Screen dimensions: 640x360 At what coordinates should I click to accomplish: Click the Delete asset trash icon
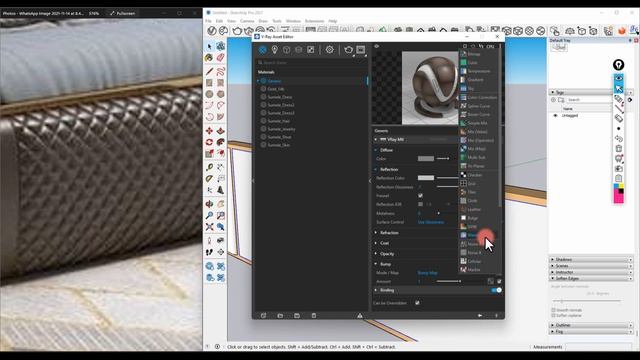coord(313,316)
